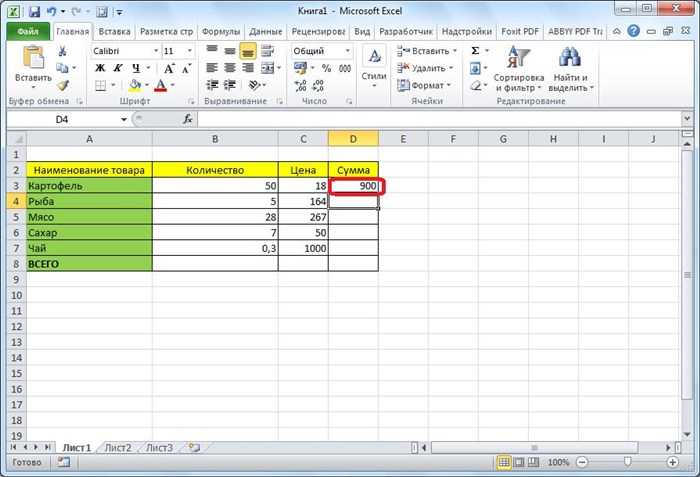
Task: Click the Copy icon in clipboard group
Action: tap(62, 68)
